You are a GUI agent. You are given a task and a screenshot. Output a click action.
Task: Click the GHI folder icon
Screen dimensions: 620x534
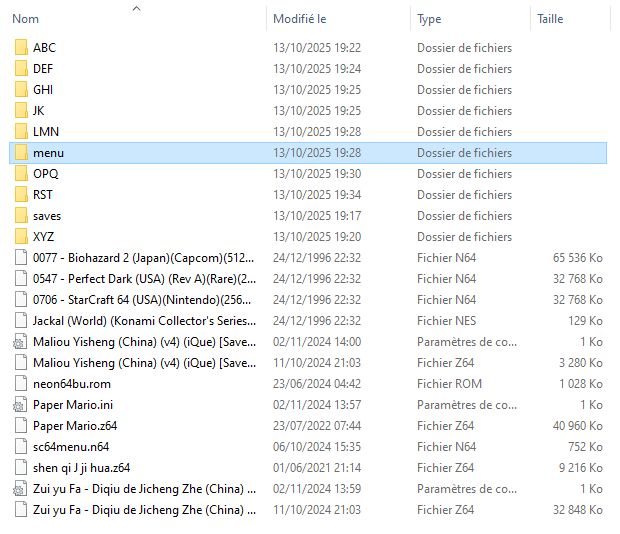click(x=21, y=89)
